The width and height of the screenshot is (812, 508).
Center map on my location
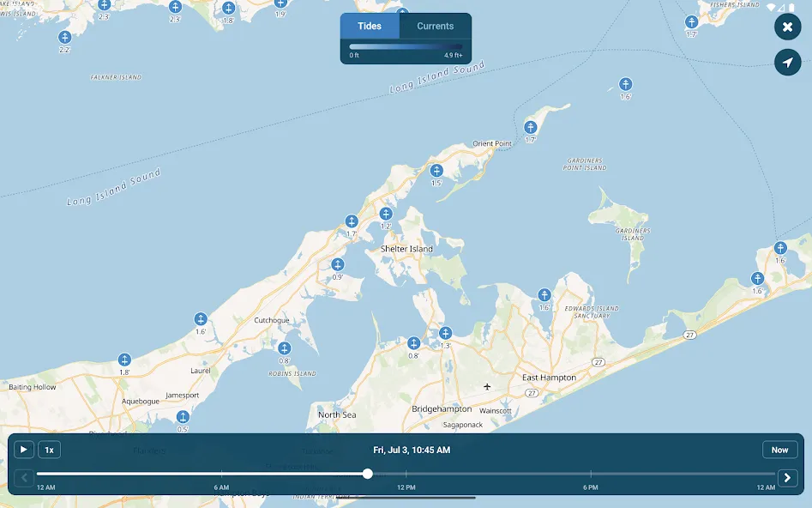[x=788, y=62]
